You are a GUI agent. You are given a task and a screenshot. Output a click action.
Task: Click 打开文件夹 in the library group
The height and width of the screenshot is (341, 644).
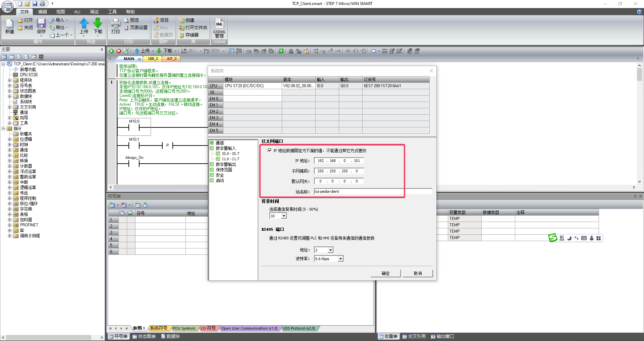[193, 27]
